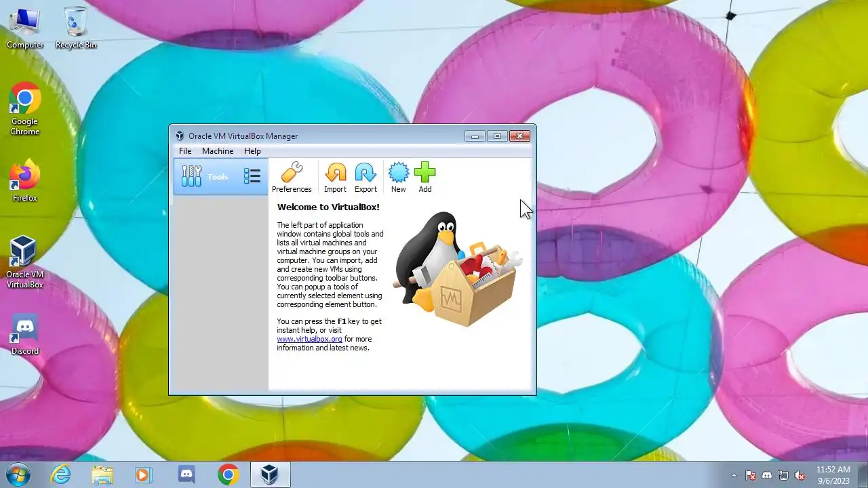Image resolution: width=868 pixels, height=488 pixels.
Task: Open the Tools list menu button
Action: coord(252,177)
